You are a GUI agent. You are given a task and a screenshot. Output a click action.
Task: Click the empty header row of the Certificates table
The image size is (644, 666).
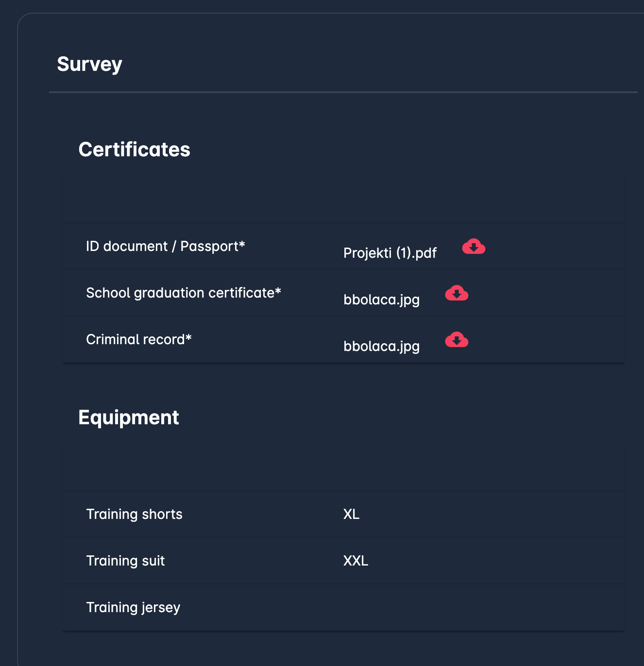pos(343,200)
